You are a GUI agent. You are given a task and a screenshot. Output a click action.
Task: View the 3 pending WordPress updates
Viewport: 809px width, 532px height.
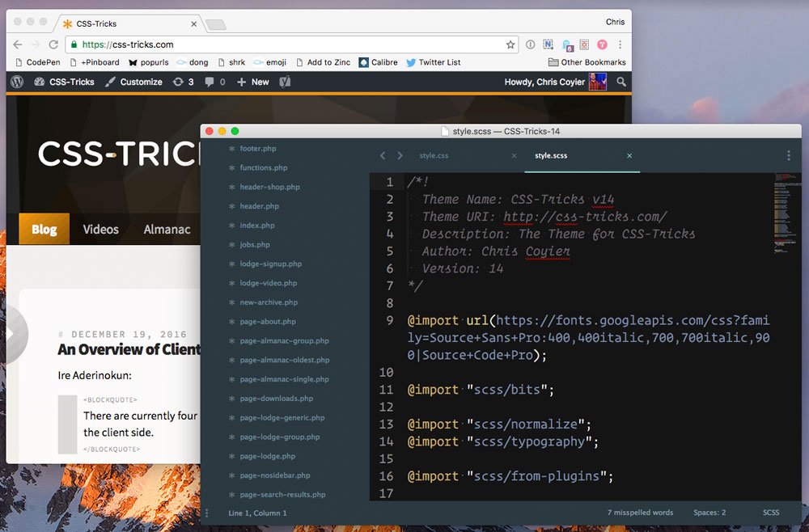click(184, 82)
